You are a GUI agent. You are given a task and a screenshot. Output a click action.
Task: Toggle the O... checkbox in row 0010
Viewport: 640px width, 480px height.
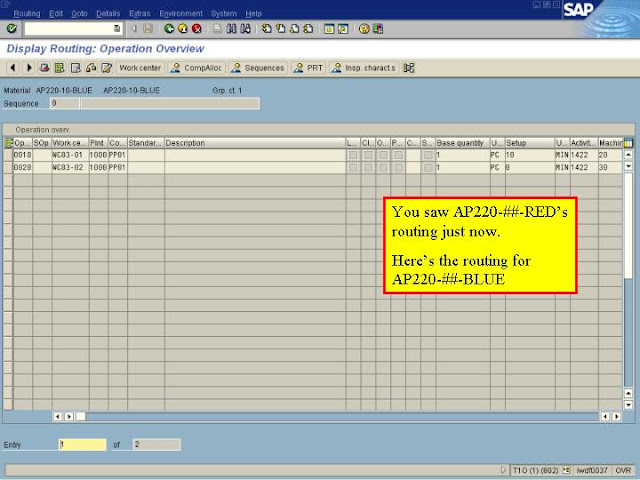coord(383,155)
